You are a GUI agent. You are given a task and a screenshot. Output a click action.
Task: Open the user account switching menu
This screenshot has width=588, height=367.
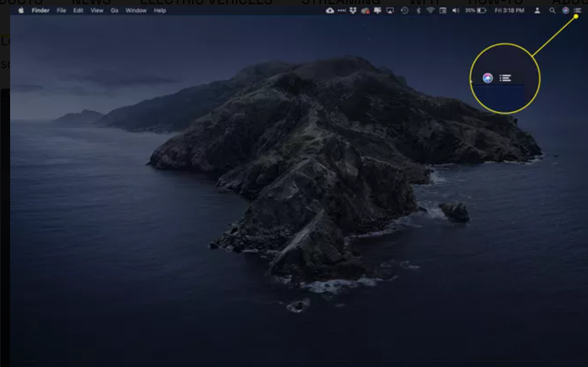tap(537, 11)
